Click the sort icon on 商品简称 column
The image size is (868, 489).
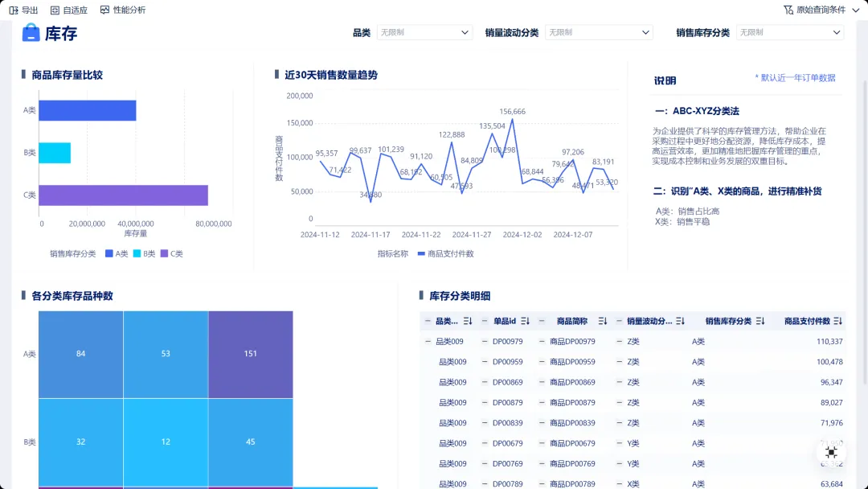pyautogui.click(x=603, y=319)
